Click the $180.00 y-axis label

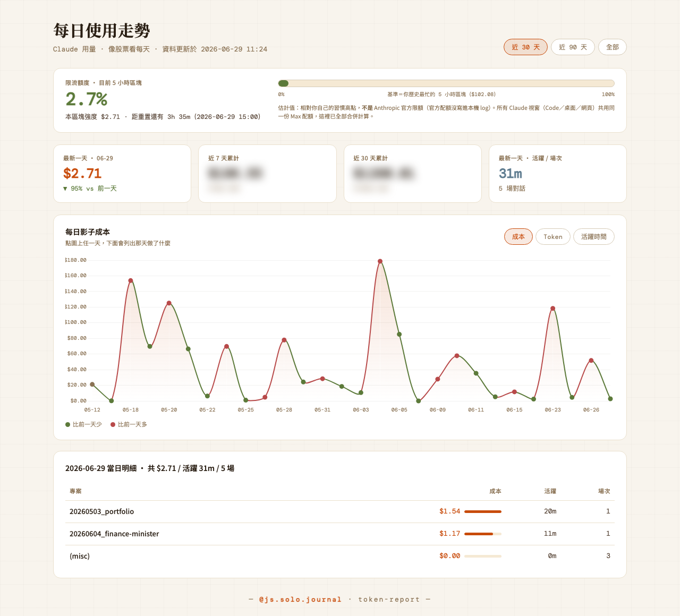76,260
